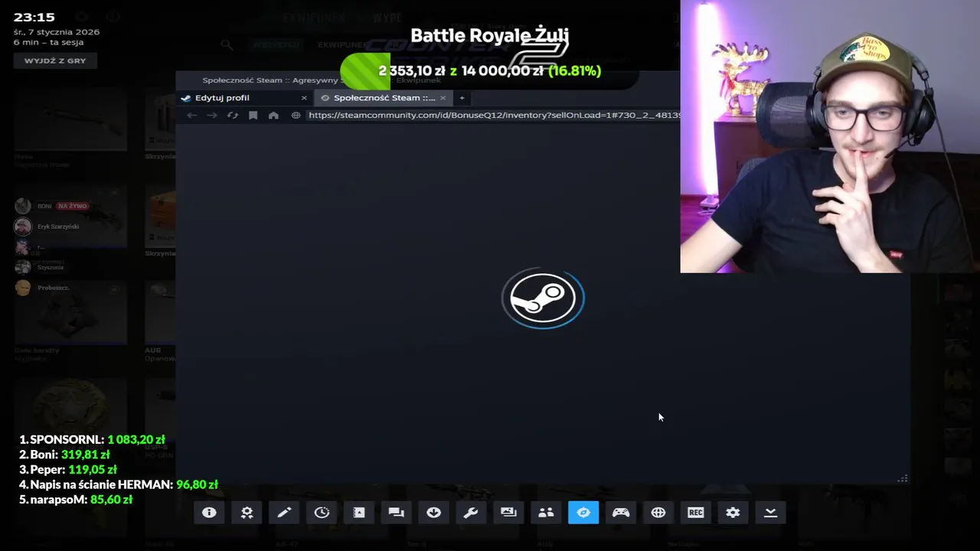Screen dimensions: 980x551
Task: Click the 23:15 clock text
Action: [34, 17]
